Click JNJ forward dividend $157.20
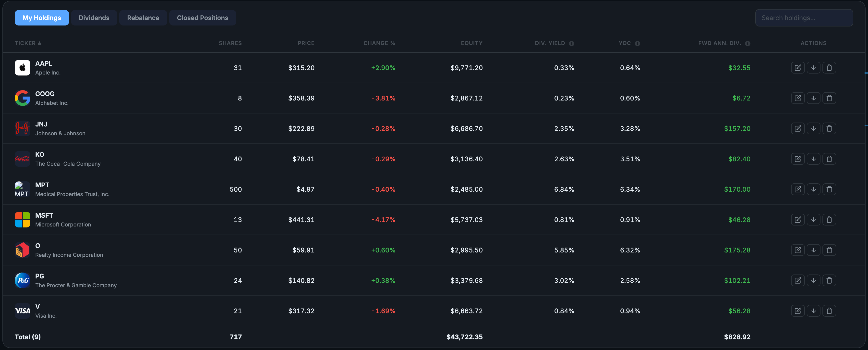This screenshot has width=868, height=350. (x=737, y=128)
